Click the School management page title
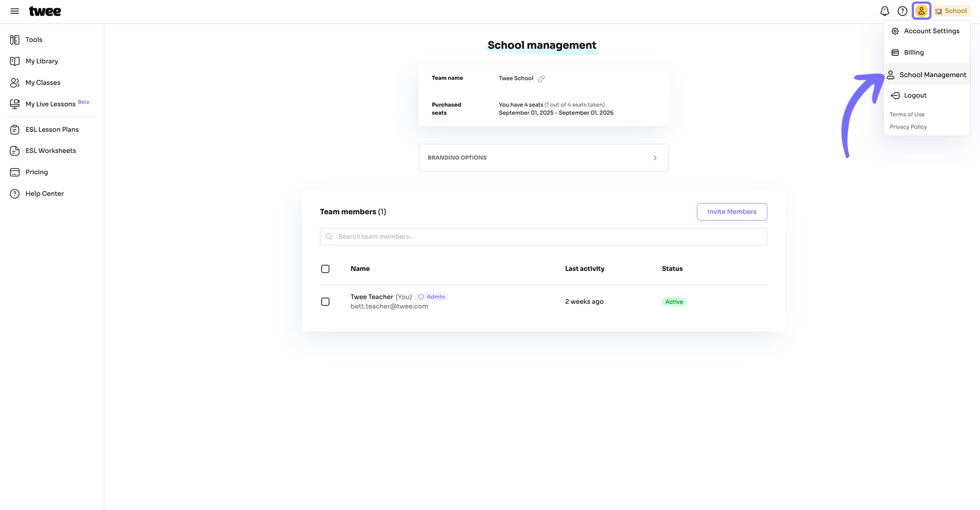The height and width of the screenshot is (510, 980). pos(542,46)
